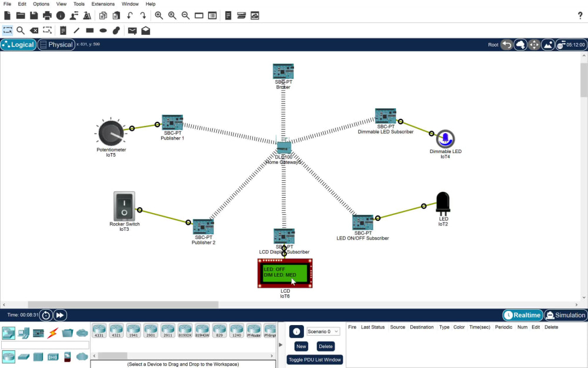Choose the Draw Line tool

coord(76,31)
